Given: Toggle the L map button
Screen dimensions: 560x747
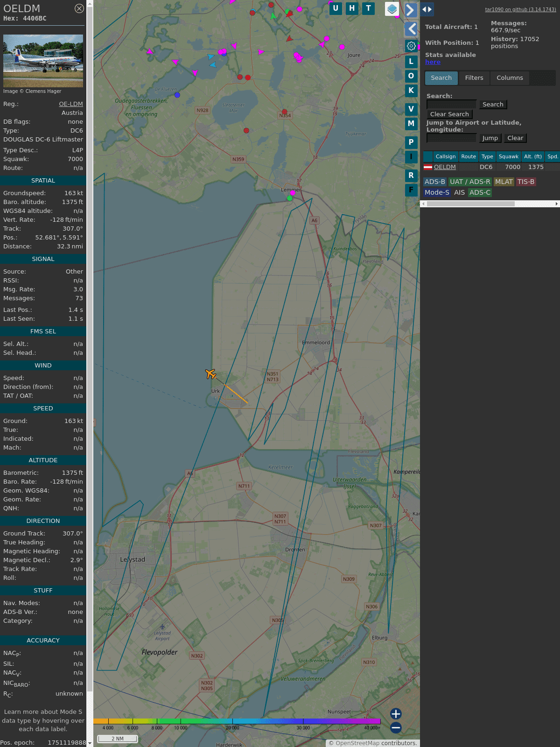Looking at the screenshot, I should [411, 61].
